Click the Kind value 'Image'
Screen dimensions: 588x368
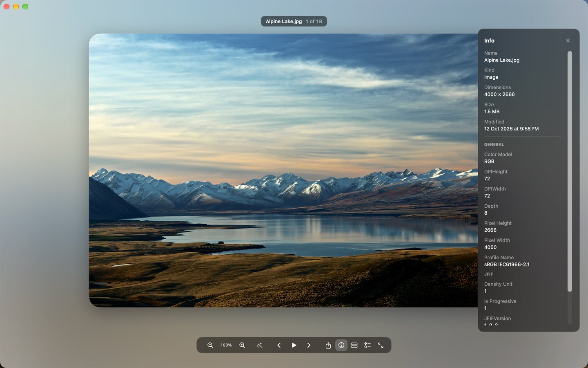(491, 77)
